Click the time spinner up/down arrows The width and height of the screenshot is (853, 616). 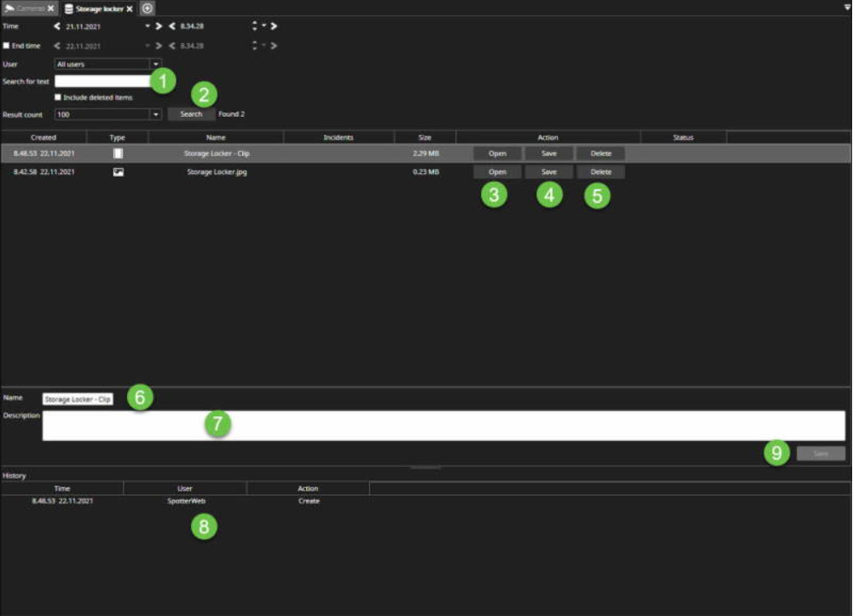[x=254, y=26]
